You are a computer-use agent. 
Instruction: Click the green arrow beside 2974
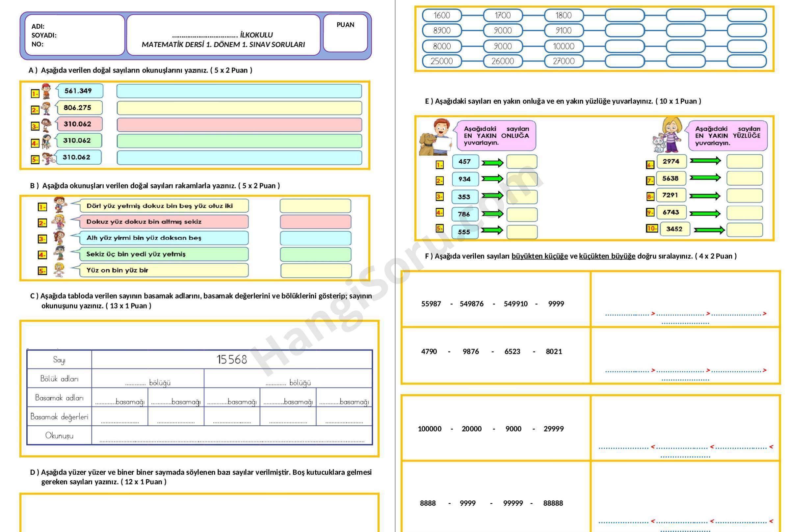705,160
